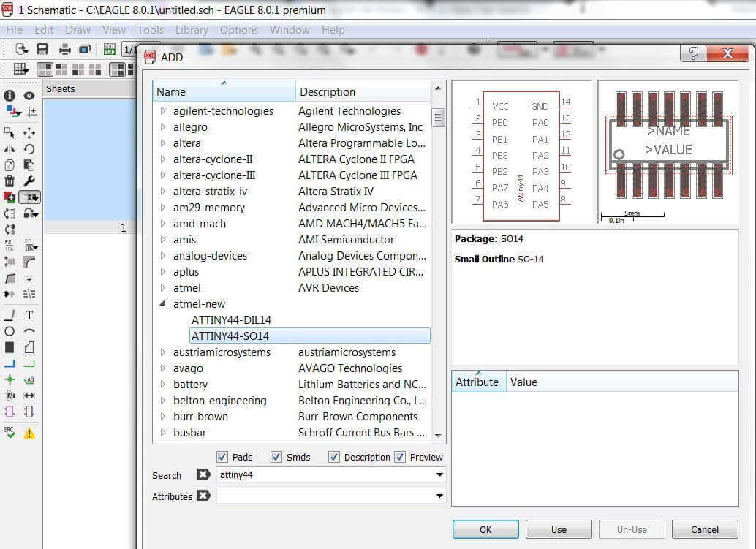The width and height of the screenshot is (756, 549).
Task: Select the Text tool
Action: (29, 315)
